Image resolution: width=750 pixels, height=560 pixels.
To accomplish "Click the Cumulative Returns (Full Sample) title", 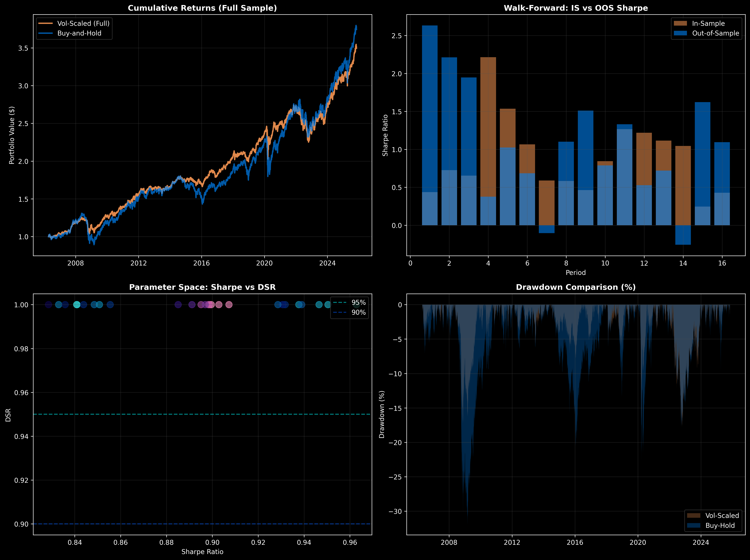I will pyautogui.click(x=202, y=8).
